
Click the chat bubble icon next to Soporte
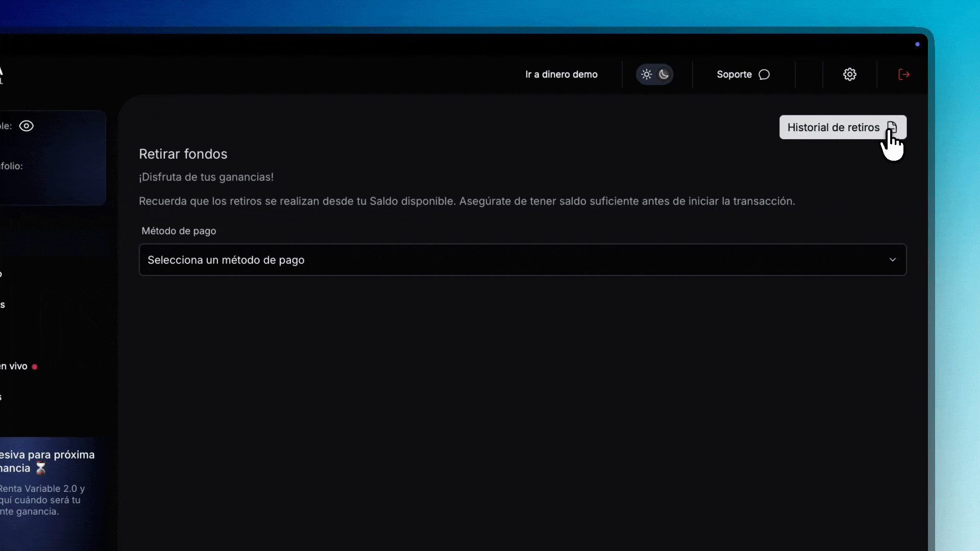764,74
